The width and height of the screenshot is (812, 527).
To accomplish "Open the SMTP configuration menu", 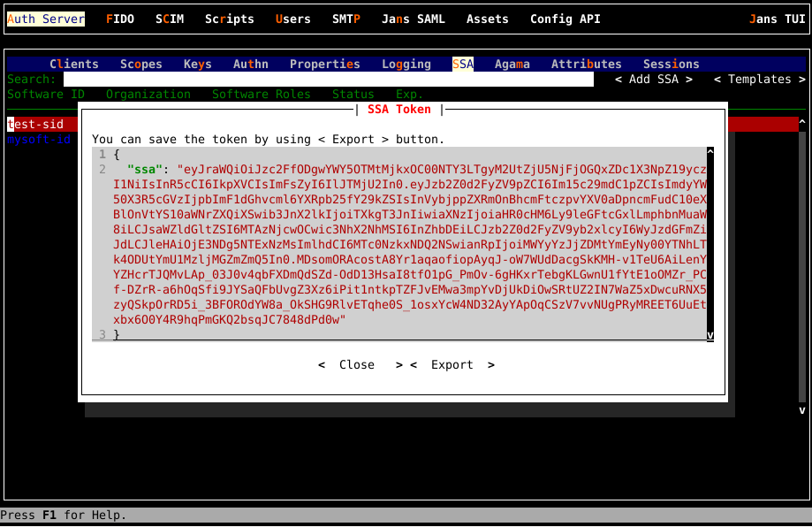I will pos(345,19).
